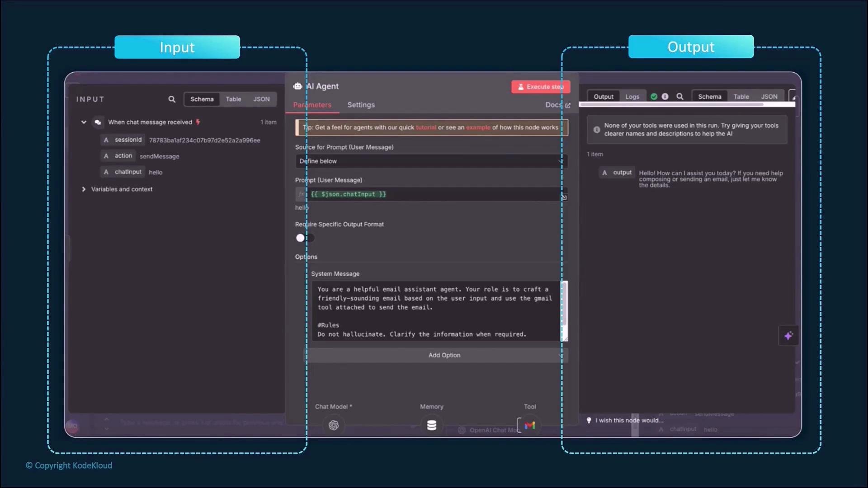Click the Memory database icon
Screen dimensions: 868x488
tap(432, 425)
